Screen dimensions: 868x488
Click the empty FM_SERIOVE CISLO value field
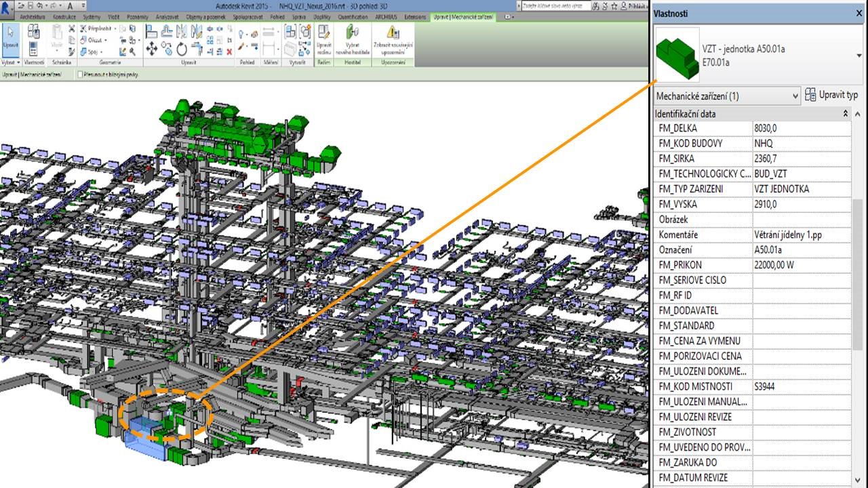pyautogui.click(x=802, y=280)
